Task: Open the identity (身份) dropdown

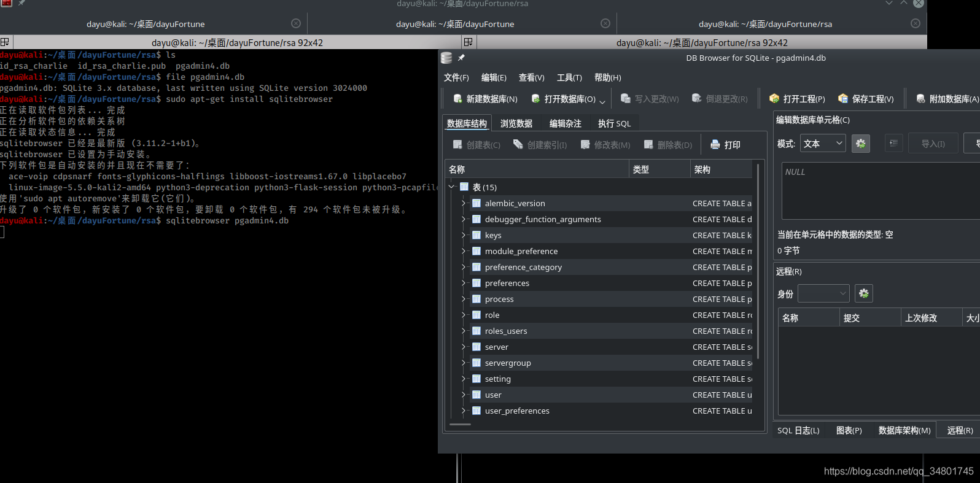Action: 823,293
